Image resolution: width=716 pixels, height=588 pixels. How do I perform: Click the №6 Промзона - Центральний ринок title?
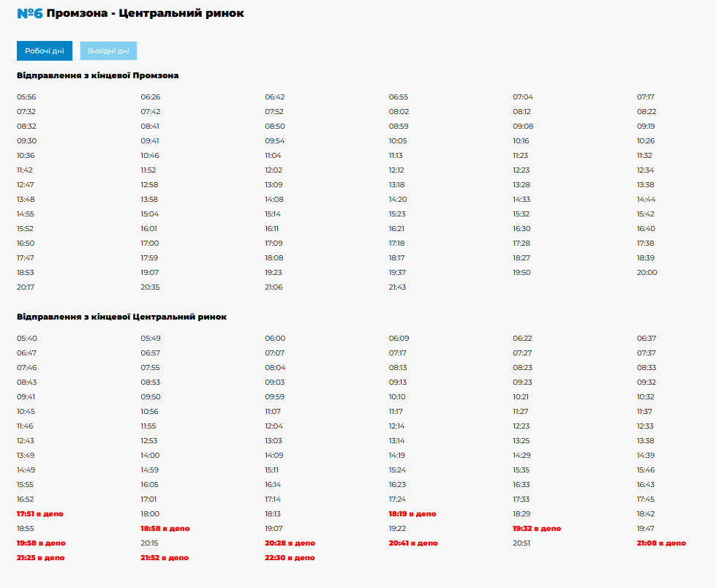(x=130, y=13)
